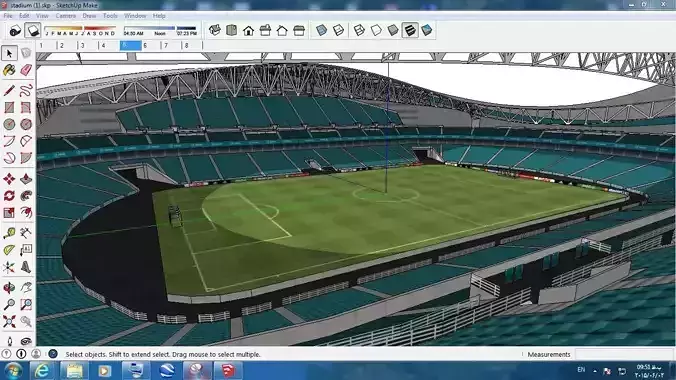
Task: Open the Draw menu
Action: tap(90, 16)
